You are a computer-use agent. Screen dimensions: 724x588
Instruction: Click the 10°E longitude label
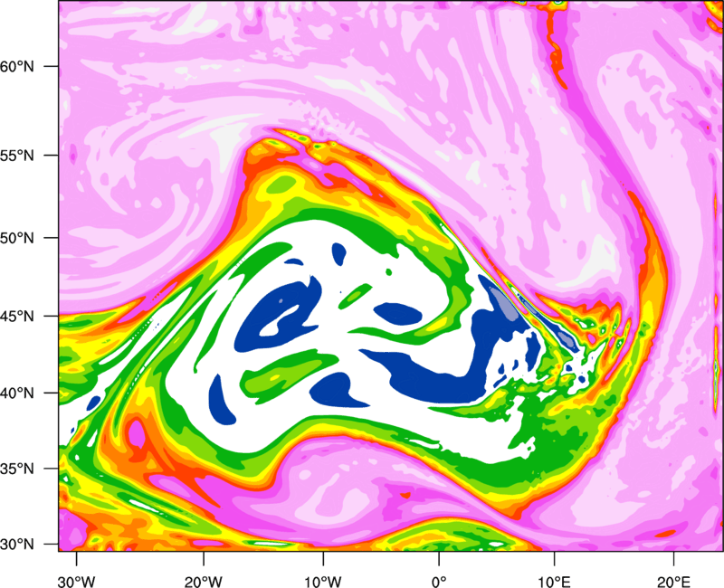(554, 582)
